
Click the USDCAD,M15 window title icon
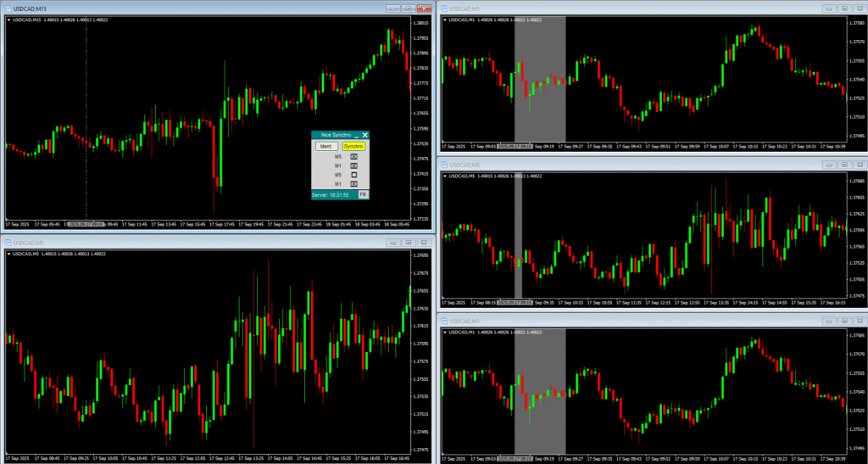[8, 8]
